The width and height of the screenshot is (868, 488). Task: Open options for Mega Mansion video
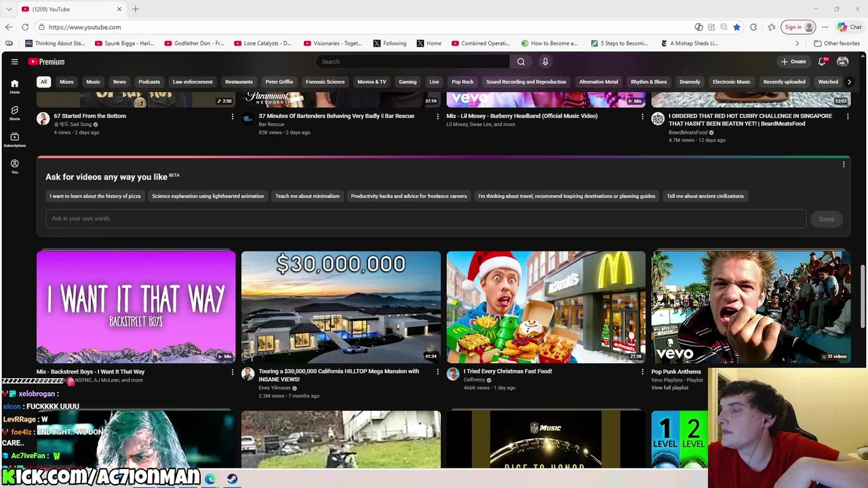click(x=437, y=372)
